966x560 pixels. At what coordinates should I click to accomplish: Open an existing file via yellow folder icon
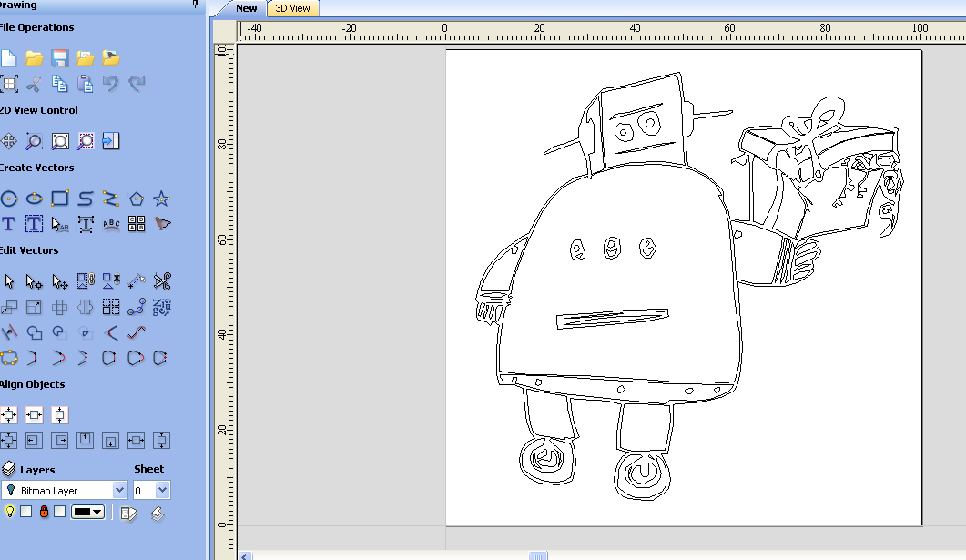34,58
